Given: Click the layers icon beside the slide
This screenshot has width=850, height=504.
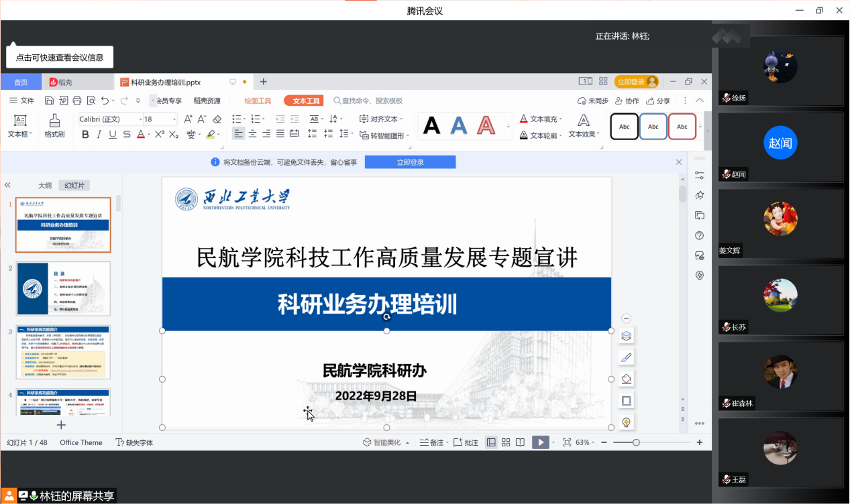Looking at the screenshot, I should (x=627, y=336).
